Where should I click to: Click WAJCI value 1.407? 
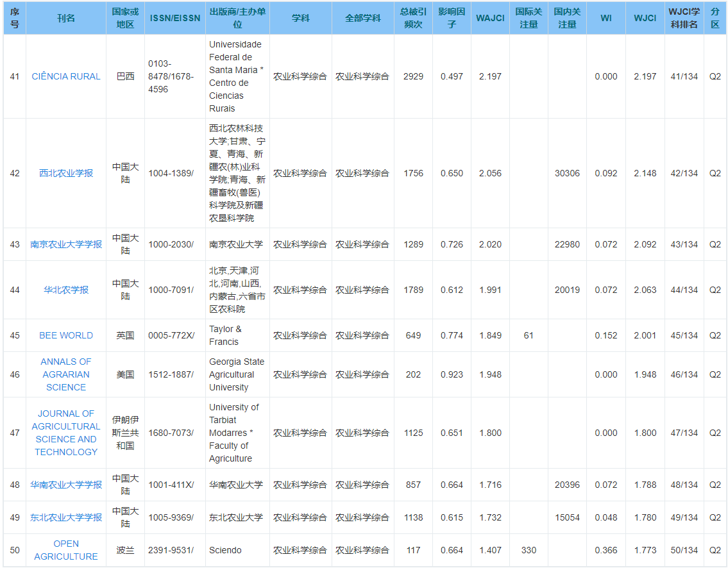tap(490, 550)
